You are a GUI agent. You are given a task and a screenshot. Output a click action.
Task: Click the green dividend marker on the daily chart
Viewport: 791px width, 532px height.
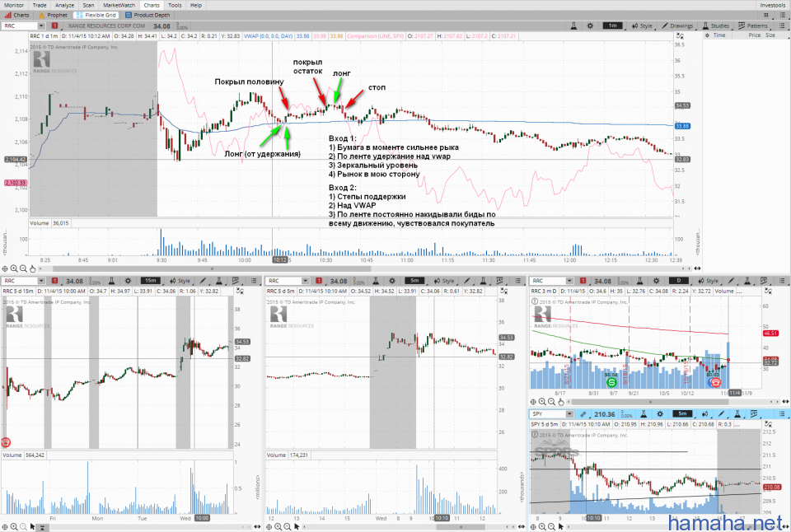(x=611, y=383)
